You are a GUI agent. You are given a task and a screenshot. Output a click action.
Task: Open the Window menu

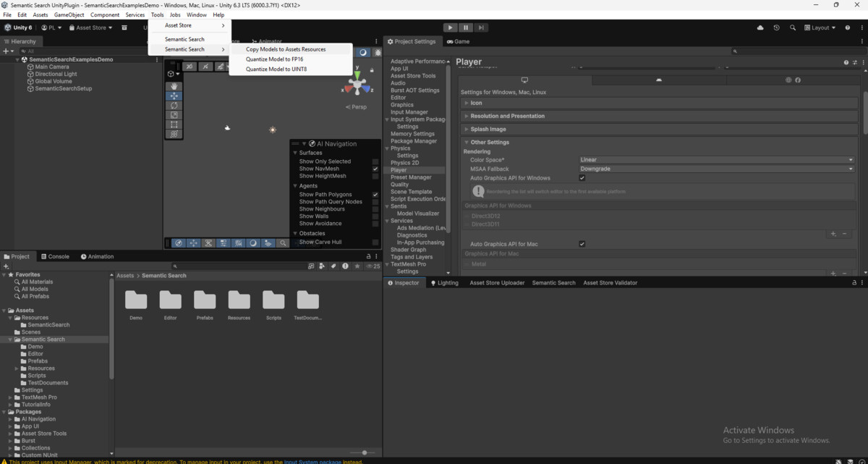click(x=197, y=14)
